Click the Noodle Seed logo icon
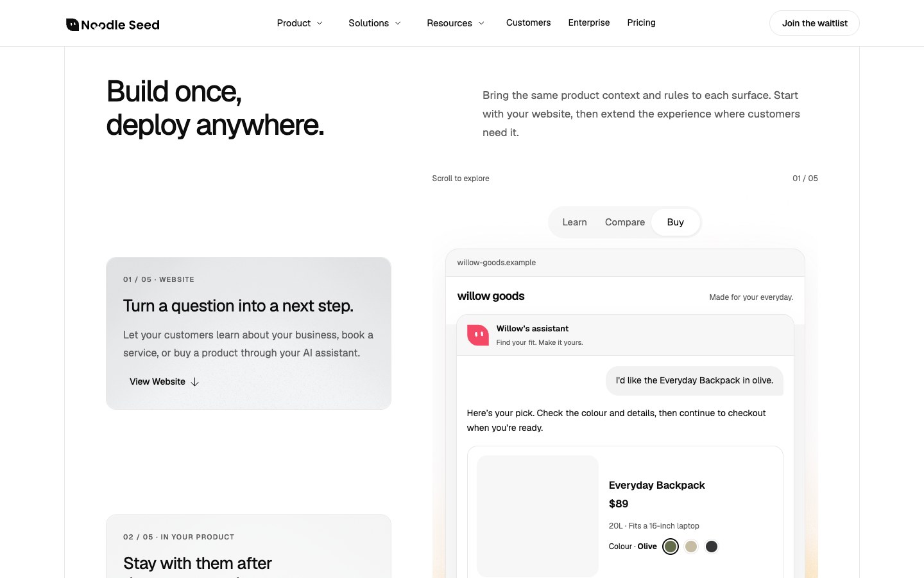 (73, 24)
